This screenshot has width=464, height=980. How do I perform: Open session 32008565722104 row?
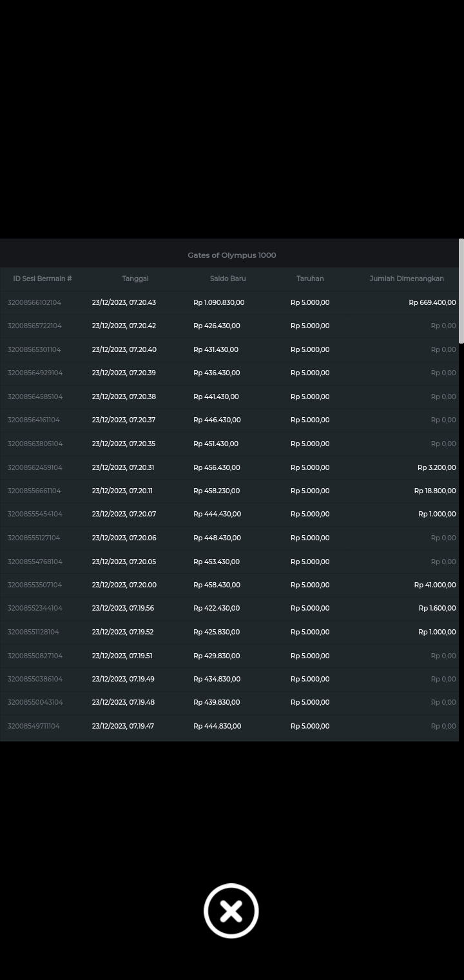coord(35,326)
